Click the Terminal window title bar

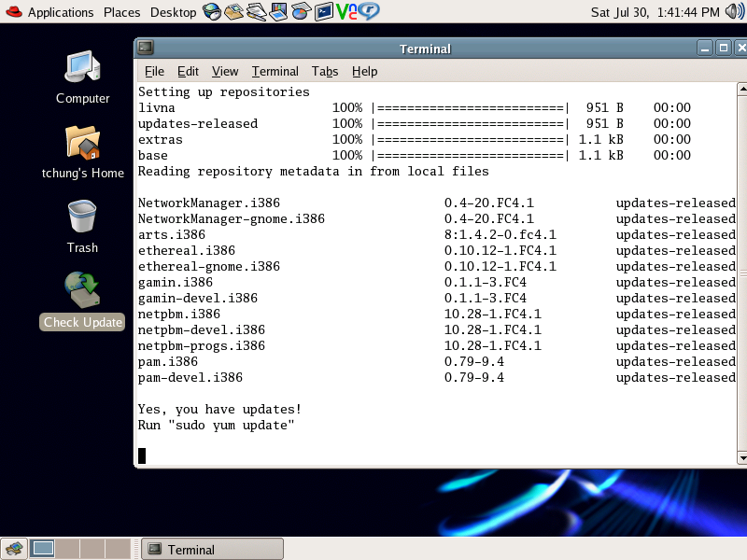tap(425, 49)
